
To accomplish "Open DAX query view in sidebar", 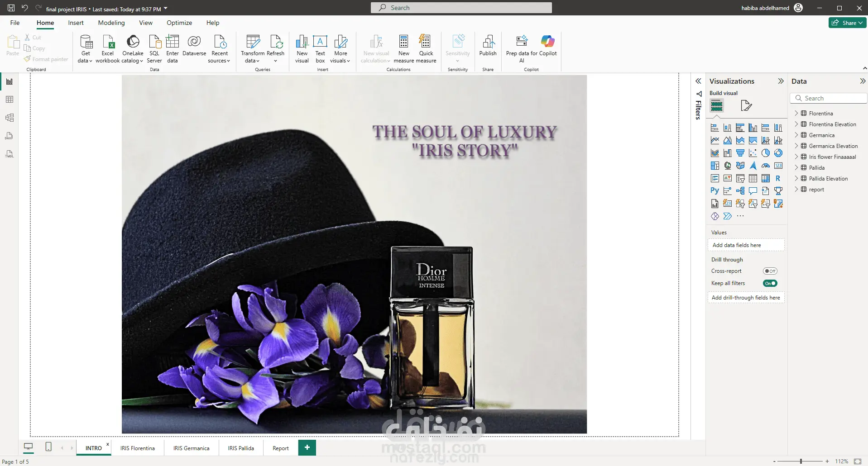I will [9, 136].
